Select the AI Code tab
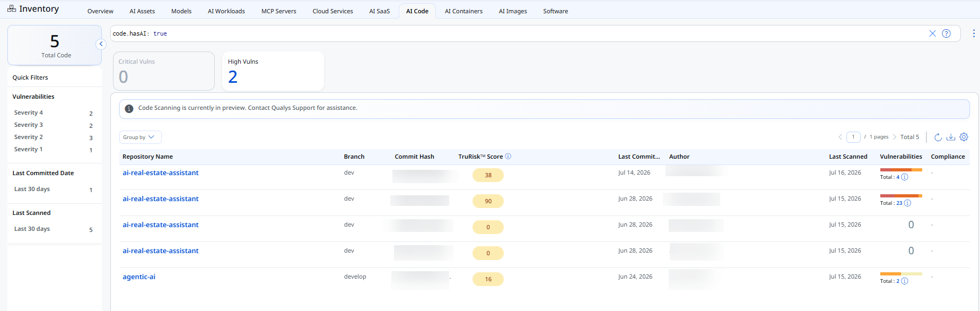 pyautogui.click(x=417, y=11)
